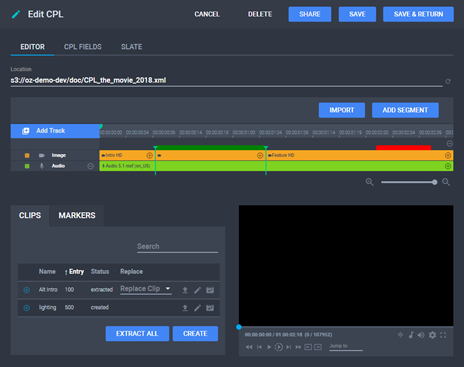This screenshot has width=464, height=367.
Task: Click SAVE & RETURN
Action: (418, 14)
